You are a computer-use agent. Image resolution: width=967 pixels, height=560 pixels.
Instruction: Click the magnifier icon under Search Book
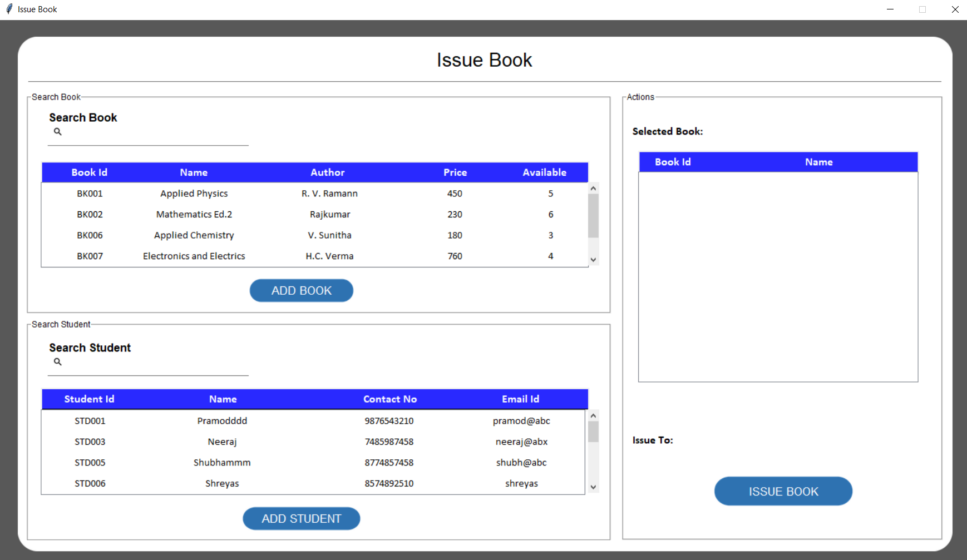click(57, 132)
